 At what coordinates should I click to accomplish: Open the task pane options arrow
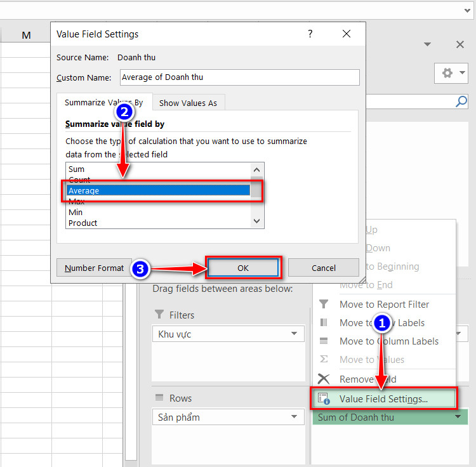[x=427, y=44]
